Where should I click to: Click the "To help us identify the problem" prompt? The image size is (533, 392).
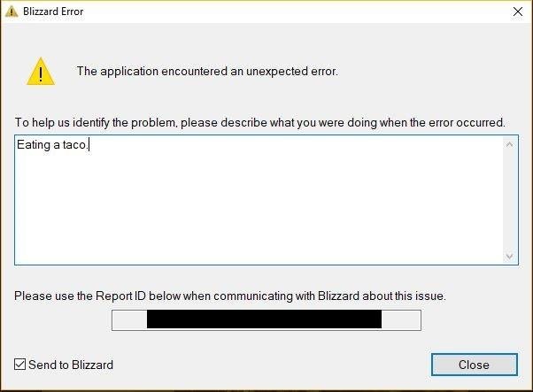97,122
